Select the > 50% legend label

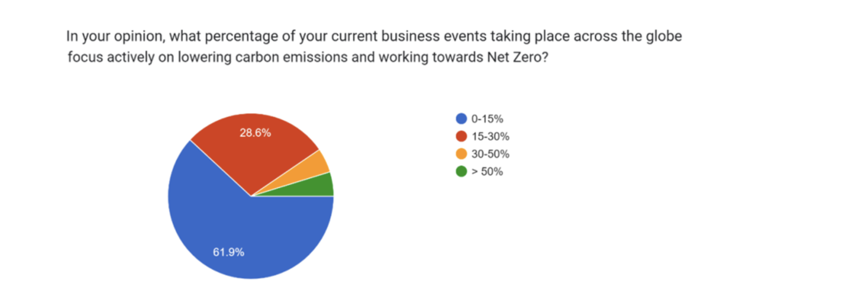click(487, 171)
